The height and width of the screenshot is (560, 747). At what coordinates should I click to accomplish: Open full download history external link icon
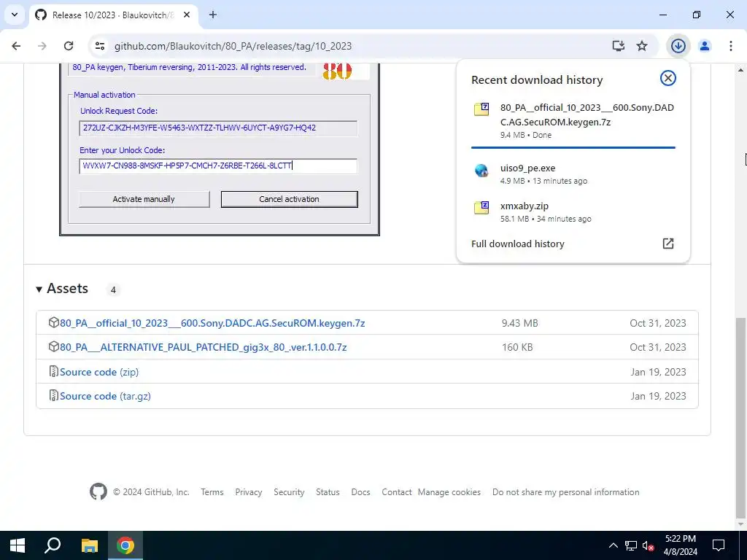coord(668,244)
